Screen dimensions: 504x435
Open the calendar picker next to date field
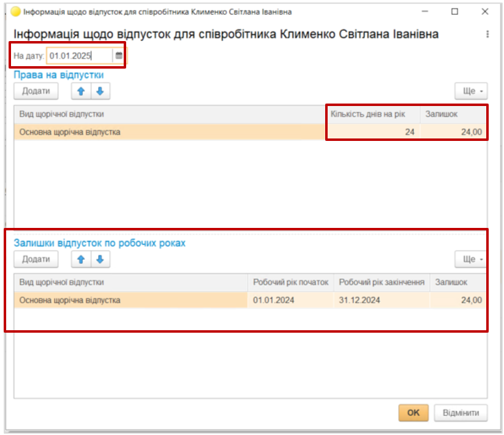pos(119,56)
